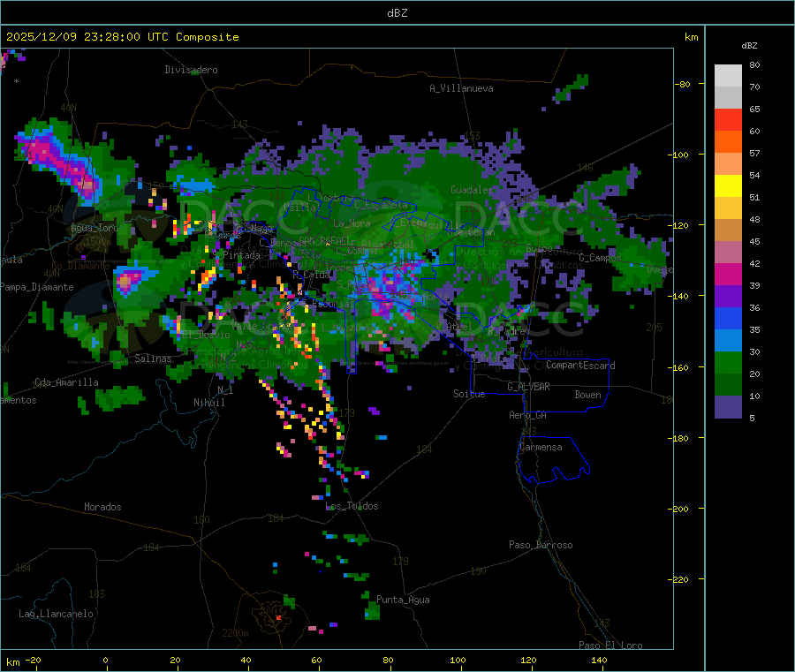Click the Guadales place label
The height and width of the screenshot is (672, 795).
coord(472,190)
